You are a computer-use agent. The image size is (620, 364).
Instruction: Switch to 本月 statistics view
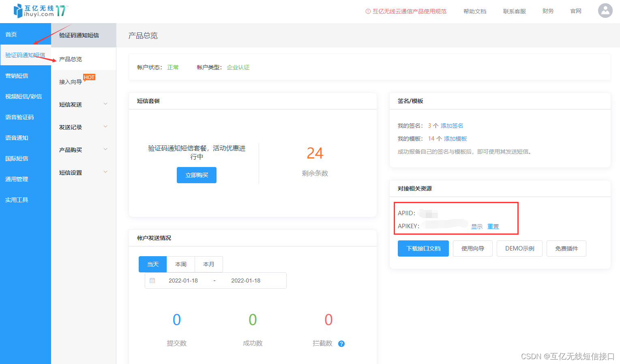[x=208, y=264]
